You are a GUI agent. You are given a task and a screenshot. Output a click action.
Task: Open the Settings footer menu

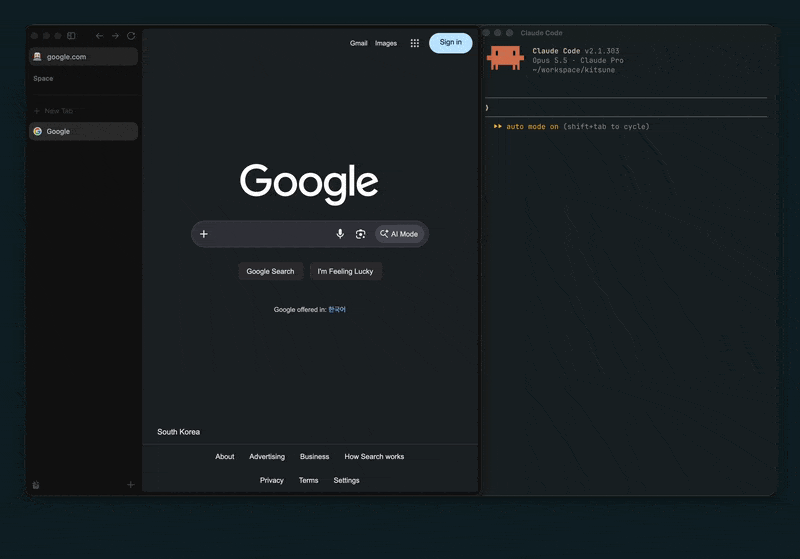346,480
